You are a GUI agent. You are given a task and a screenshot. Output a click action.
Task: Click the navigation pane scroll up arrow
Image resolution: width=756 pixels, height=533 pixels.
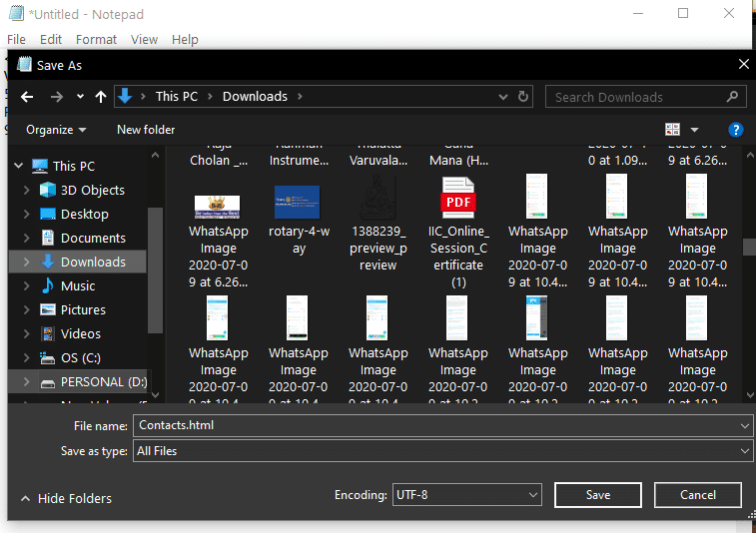point(155,155)
